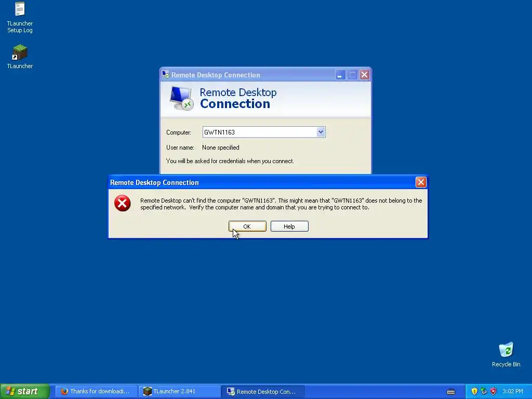Select the Recycle Bin desktop icon

[506, 350]
